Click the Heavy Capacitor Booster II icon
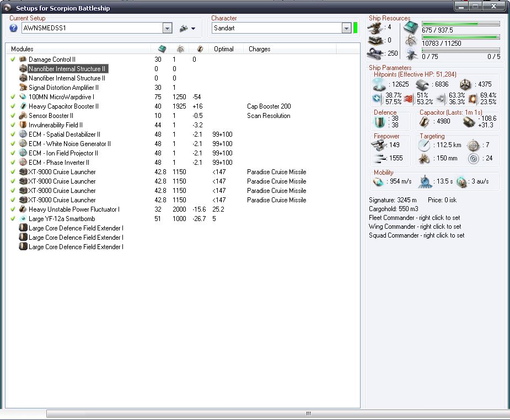The height and width of the screenshot is (420, 510). (23, 106)
